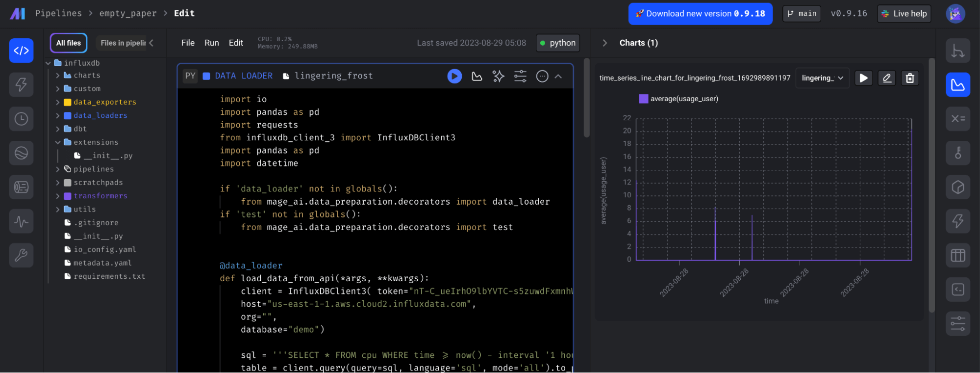980x373 pixels.
Task: Open the sliders settings icon in right sidebar
Action: [x=958, y=323]
